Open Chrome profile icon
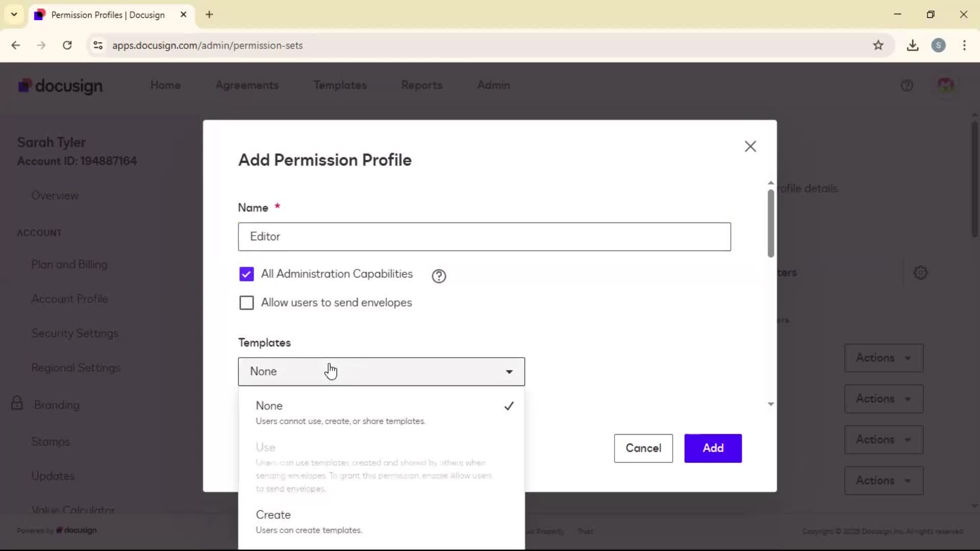The height and width of the screenshot is (551, 980). pyautogui.click(x=938, y=45)
